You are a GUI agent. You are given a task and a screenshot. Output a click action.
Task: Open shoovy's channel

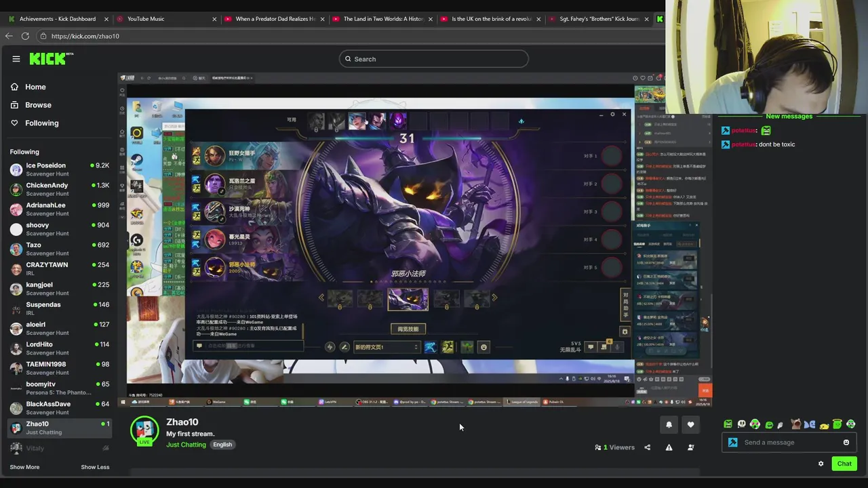[x=60, y=229]
